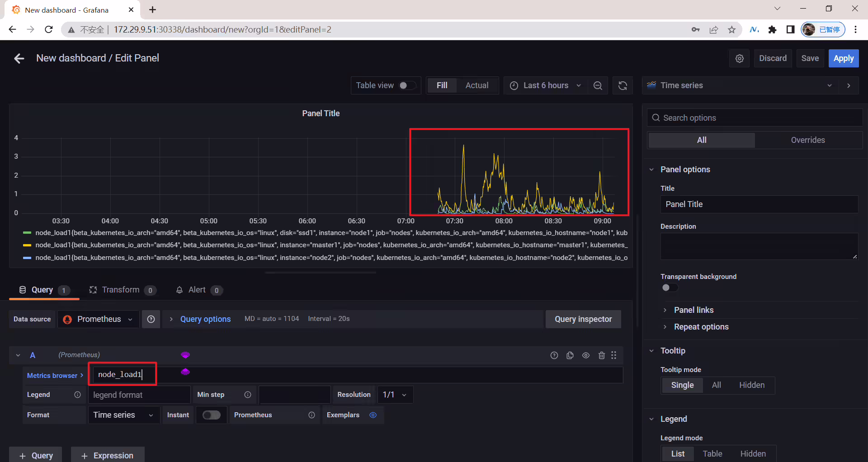Expand the Panel links section

(693, 310)
